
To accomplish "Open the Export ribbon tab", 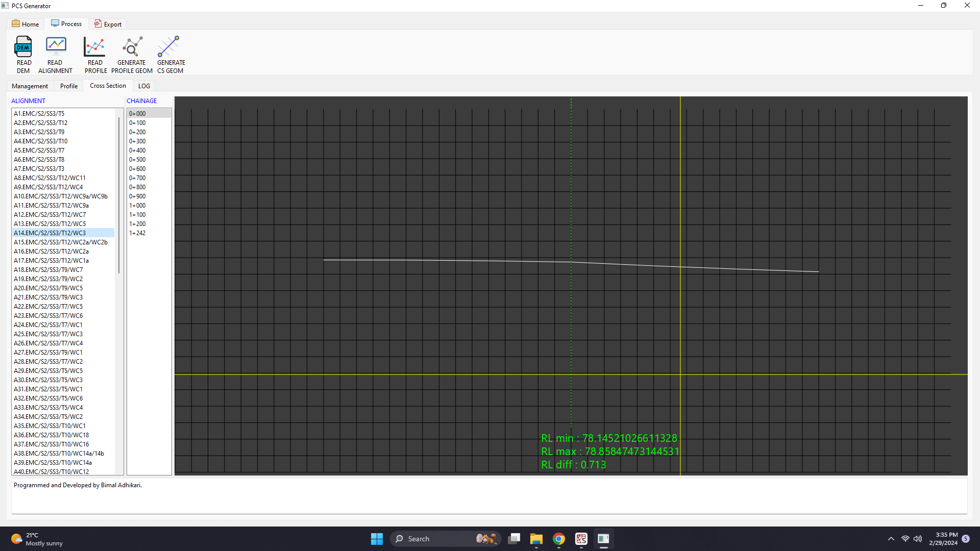I will tap(108, 24).
